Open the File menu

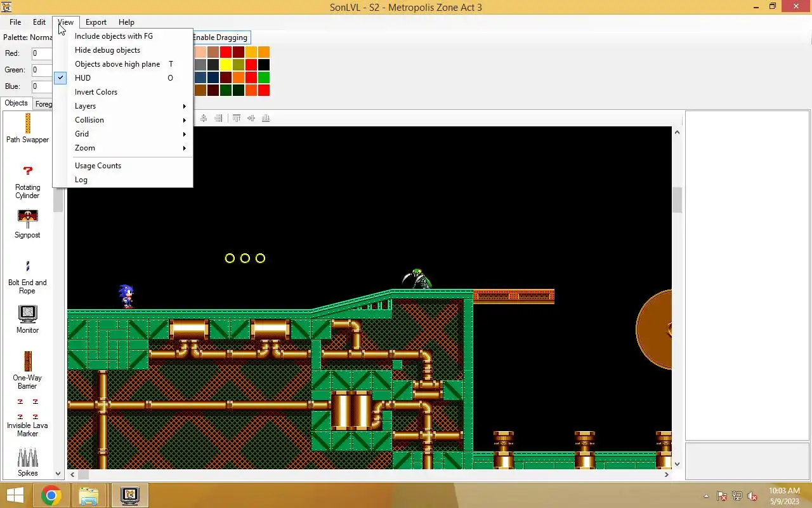(x=15, y=22)
